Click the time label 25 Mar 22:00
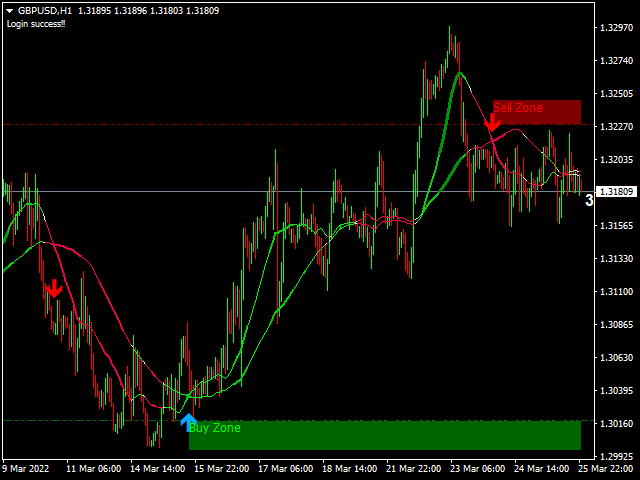This screenshot has width=640, height=480. (x=606, y=469)
